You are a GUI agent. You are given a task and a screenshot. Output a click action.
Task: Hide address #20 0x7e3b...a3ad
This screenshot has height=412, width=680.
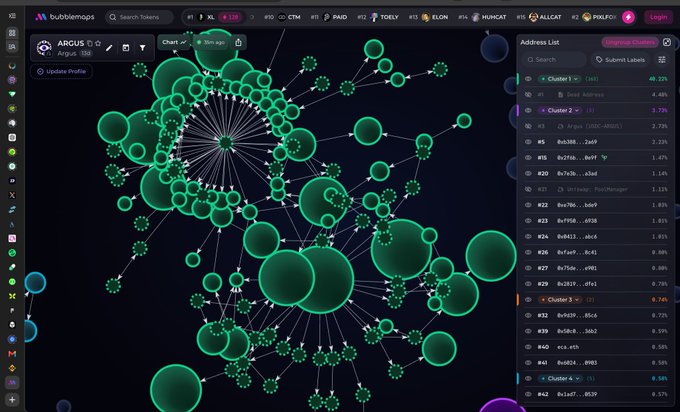(x=528, y=173)
